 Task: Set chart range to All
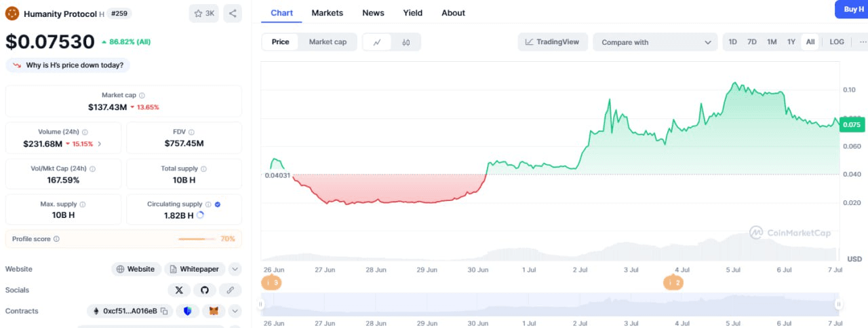(810, 42)
